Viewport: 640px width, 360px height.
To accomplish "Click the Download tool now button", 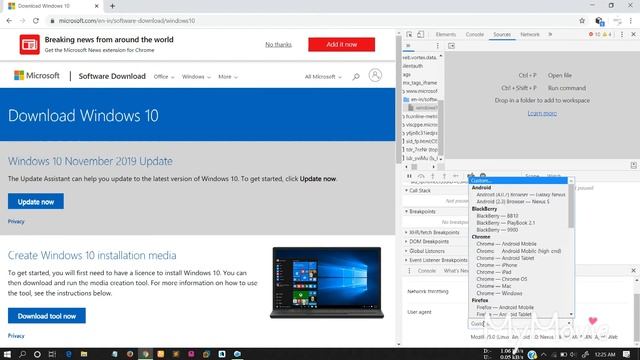I will point(47,316).
